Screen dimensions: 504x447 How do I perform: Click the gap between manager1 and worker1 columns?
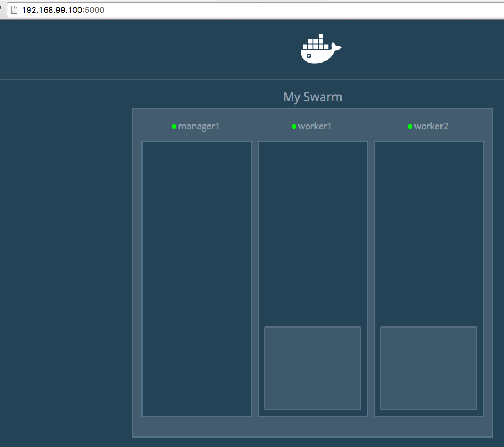(255, 277)
